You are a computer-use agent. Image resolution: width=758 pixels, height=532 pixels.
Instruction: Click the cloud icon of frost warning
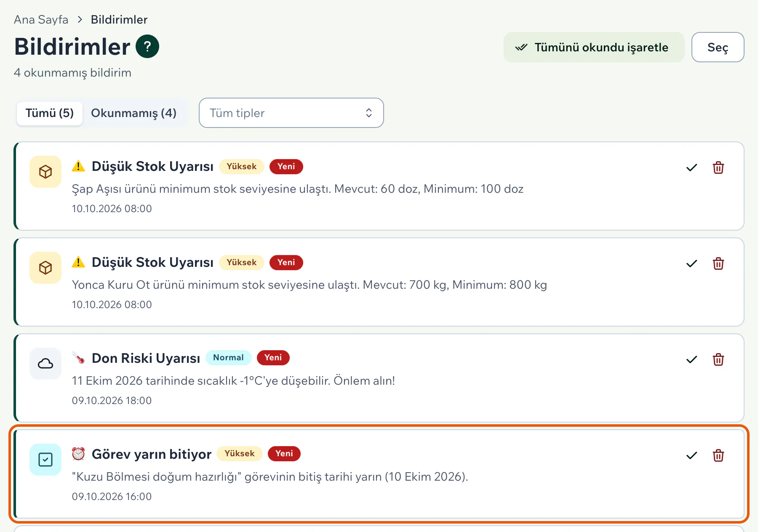[45, 364]
